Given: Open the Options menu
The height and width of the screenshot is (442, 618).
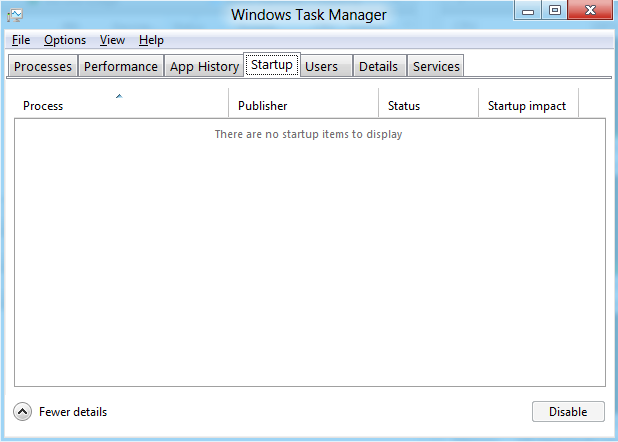Looking at the screenshot, I should tap(65, 40).
